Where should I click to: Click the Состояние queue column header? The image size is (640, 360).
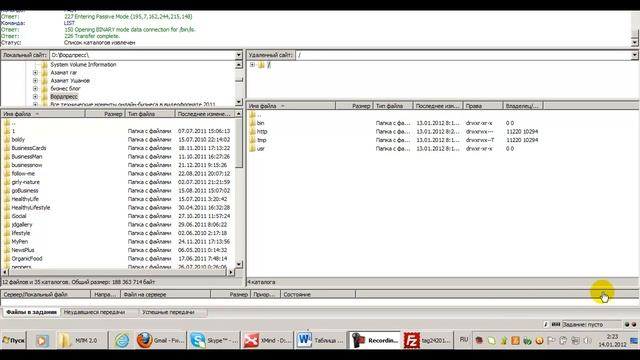[x=318, y=294]
